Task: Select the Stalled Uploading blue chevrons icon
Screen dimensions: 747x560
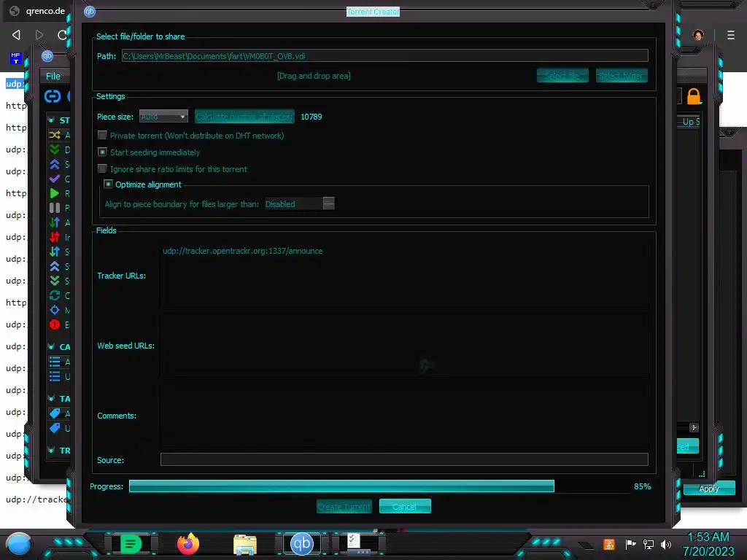Action: point(54,266)
